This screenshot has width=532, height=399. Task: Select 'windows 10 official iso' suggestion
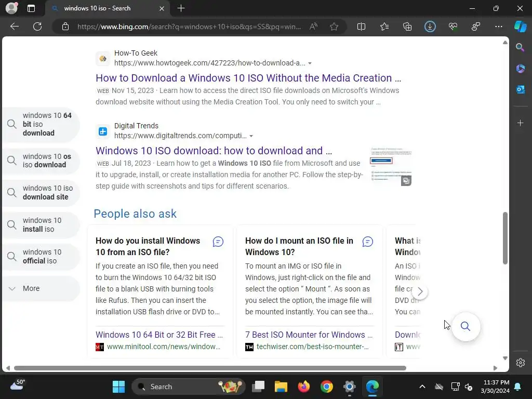pyautogui.click(x=41, y=257)
